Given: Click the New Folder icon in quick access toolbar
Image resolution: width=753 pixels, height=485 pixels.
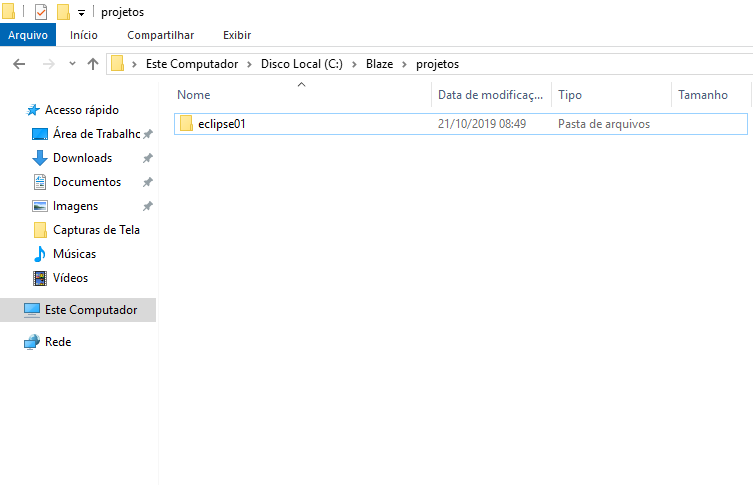Looking at the screenshot, I should (63, 12).
